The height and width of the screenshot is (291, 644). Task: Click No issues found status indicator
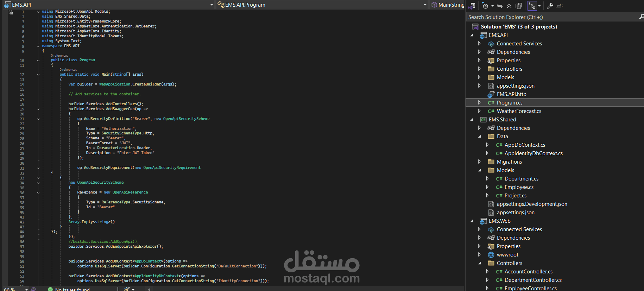[x=69, y=289]
